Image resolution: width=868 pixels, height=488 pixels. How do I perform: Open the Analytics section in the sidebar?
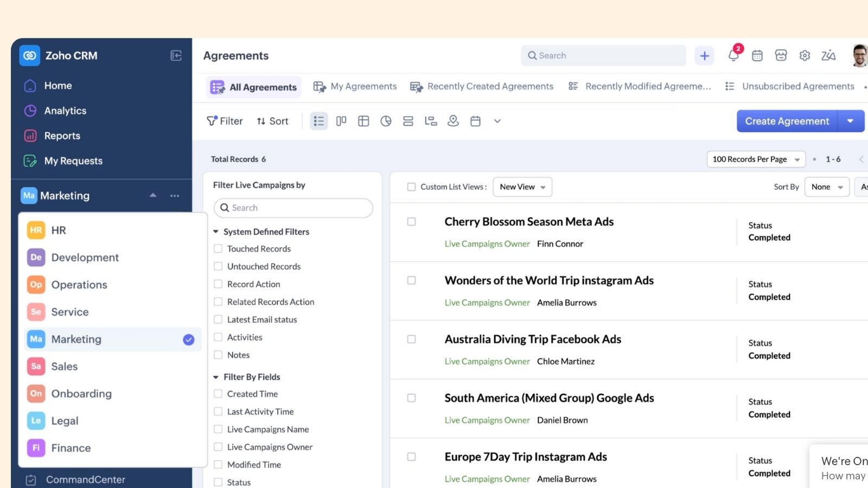65,111
